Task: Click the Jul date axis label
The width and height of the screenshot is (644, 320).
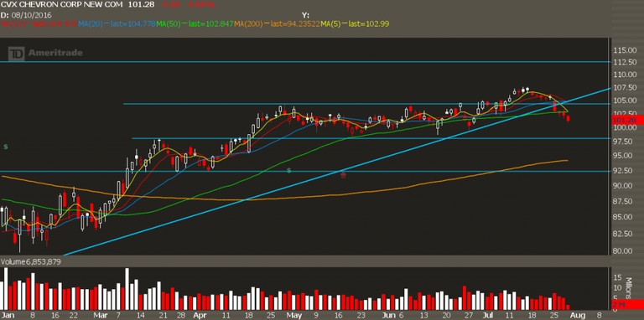Action: (487, 316)
